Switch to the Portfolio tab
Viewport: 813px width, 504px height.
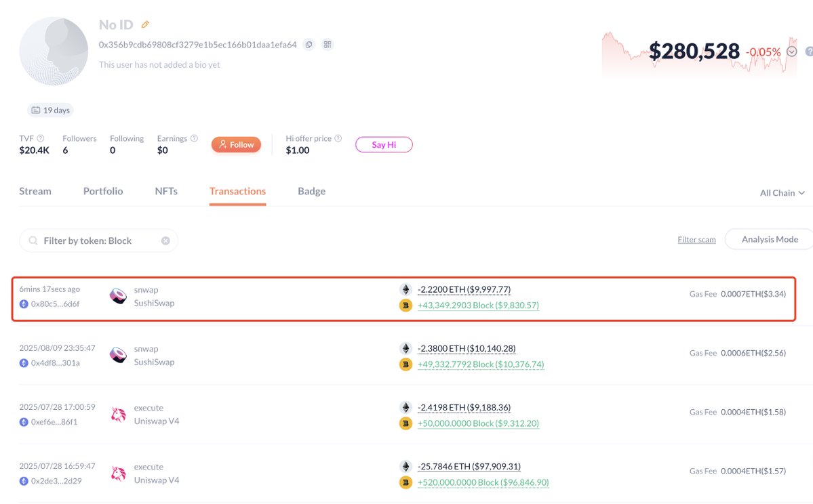(x=103, y=191)
